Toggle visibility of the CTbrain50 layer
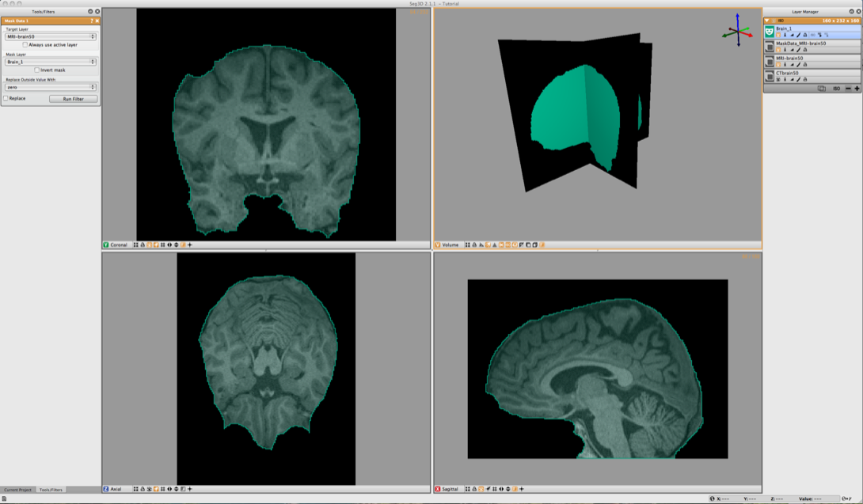 (x=778, y=79)
